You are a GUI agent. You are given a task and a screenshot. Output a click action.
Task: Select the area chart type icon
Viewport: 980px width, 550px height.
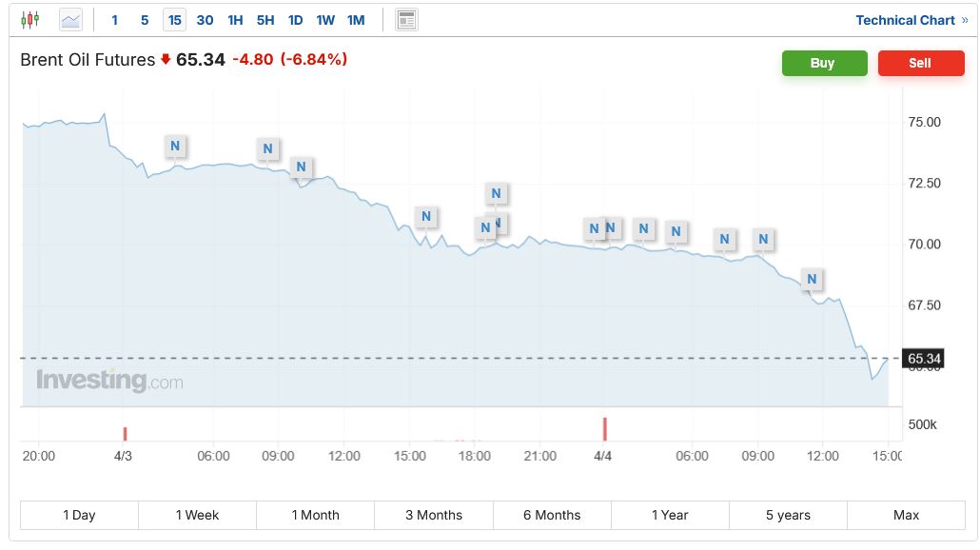(x=70, y=19)
